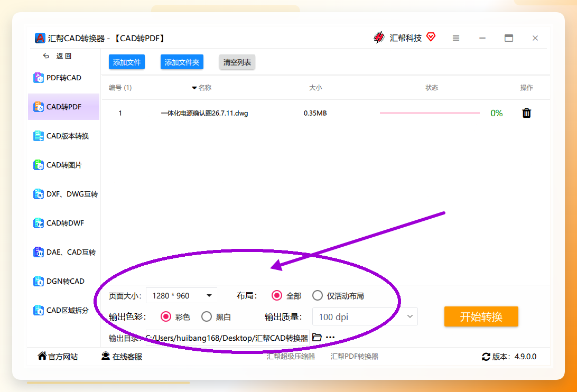Choose 黑白 output color option

coord(207,316)
